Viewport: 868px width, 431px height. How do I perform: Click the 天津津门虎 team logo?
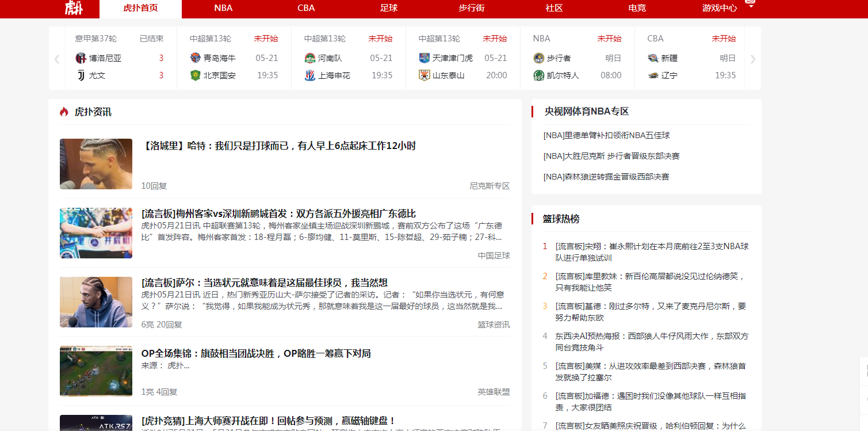point(425,58)
